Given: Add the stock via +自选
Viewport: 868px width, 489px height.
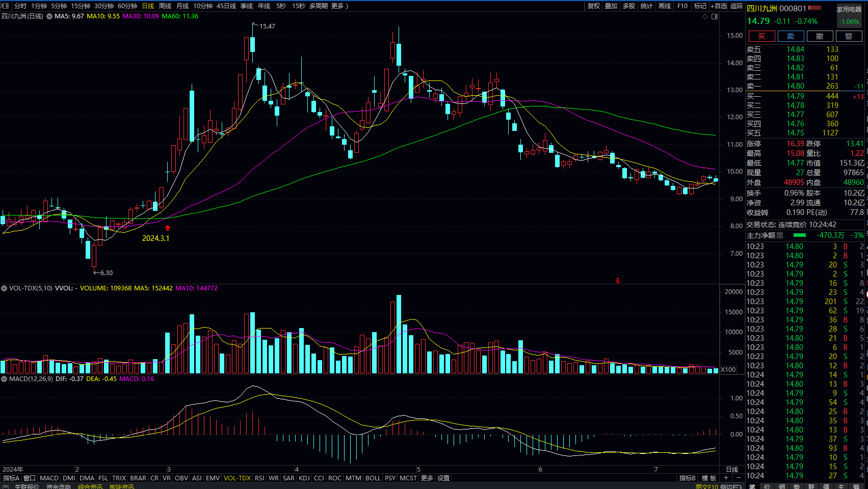Looking at the screenshot, I should coord(719,6).
